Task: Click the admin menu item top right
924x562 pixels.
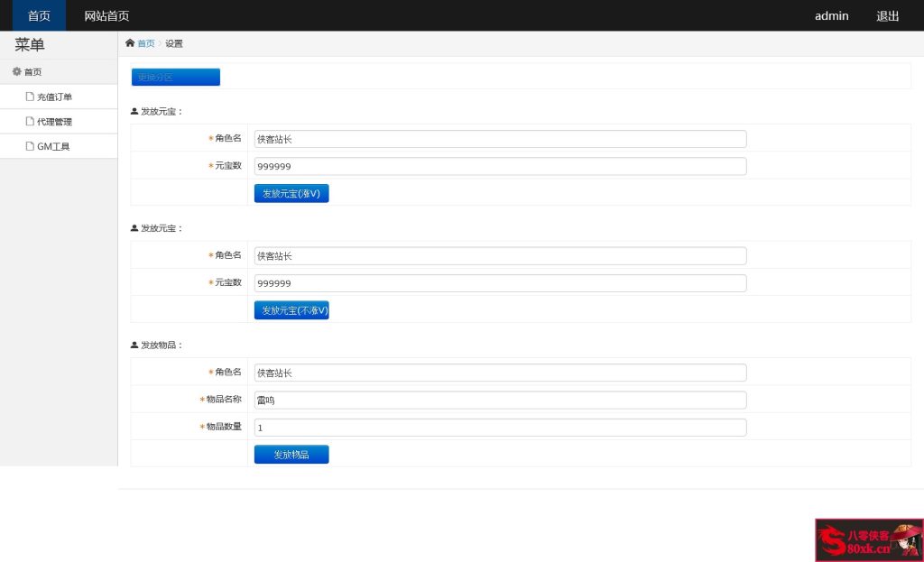Action: pyautogui.click(x=830, y=15)
